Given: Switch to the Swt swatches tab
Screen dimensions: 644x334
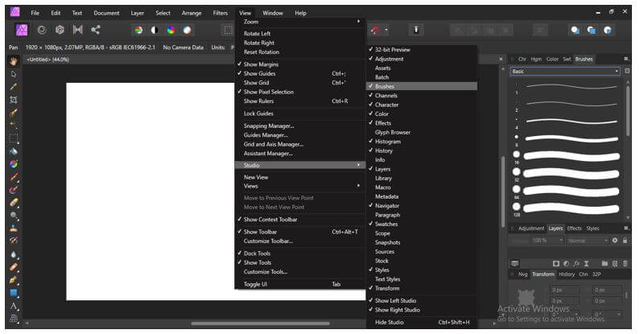Looking at the screenshot, I should (567, 60).
